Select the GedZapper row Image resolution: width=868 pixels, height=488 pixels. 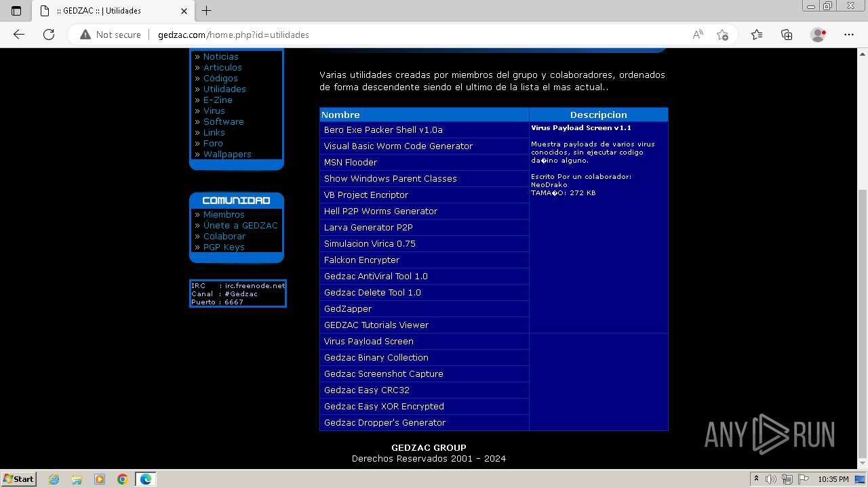[x=424, y=308]
